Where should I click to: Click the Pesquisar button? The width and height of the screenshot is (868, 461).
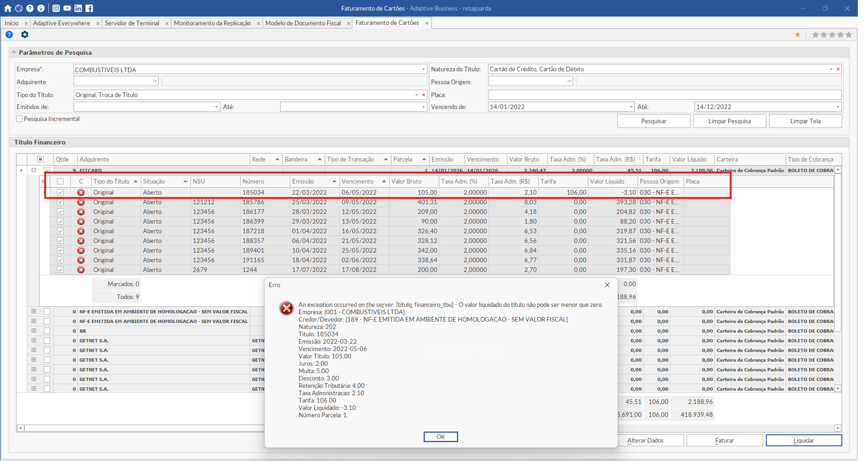click(653, 121)
